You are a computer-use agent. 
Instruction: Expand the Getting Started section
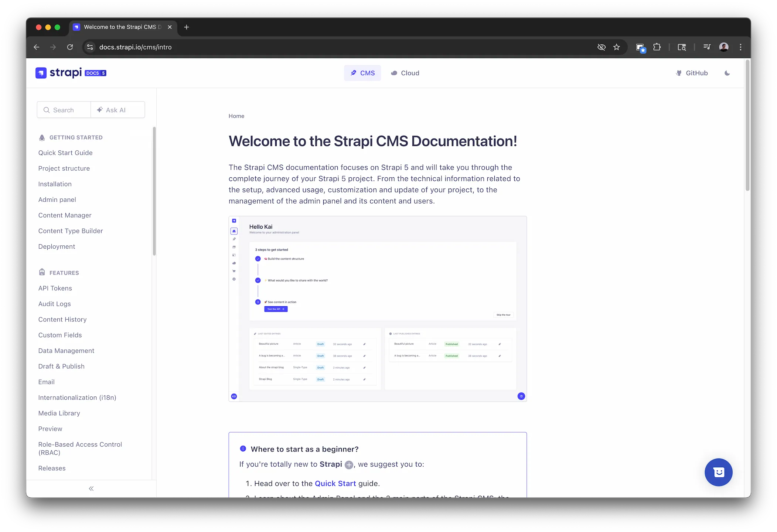point(75,137)
